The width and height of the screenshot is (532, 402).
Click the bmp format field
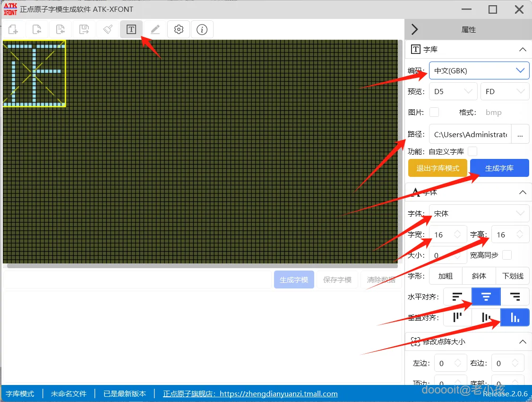tap(494, 113)
